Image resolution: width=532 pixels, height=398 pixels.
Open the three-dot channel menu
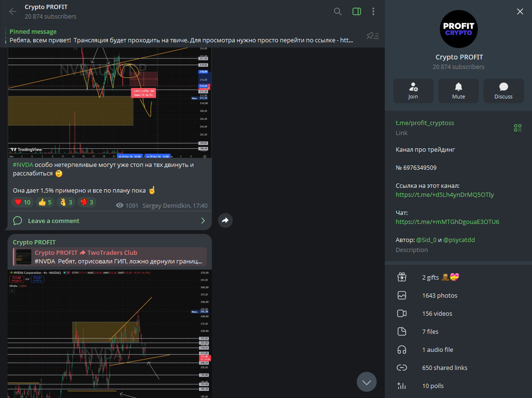(373, 11)
